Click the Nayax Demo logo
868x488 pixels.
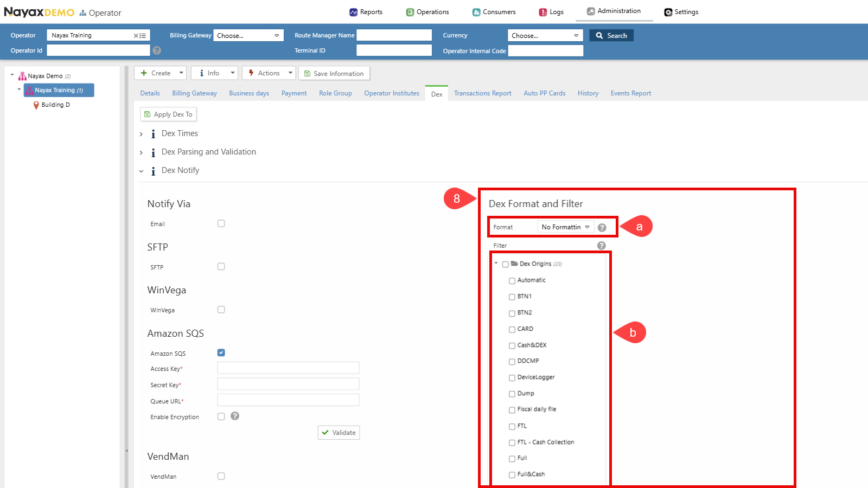pyautogui.click(x=39, y=12)
